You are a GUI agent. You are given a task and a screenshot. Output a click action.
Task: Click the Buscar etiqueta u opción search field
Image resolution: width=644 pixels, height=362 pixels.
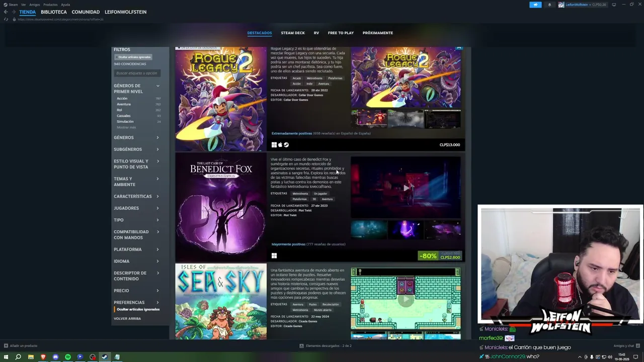(137, 73)
